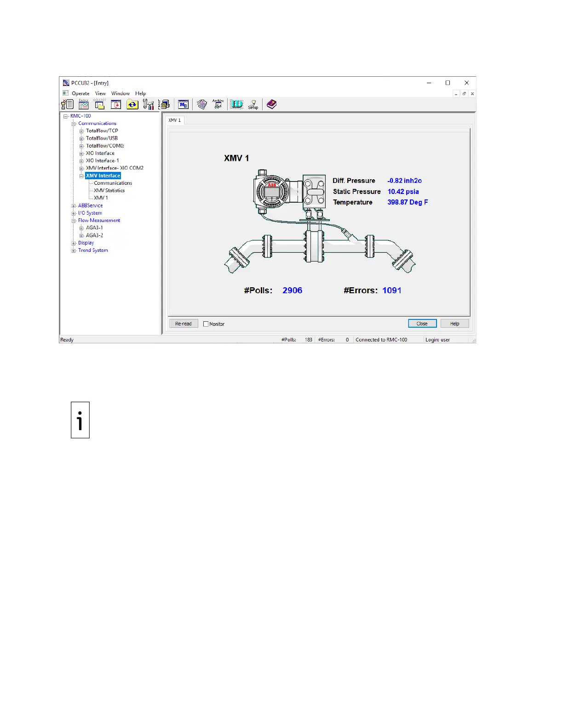Expand the XIO Interface-1 node

coord(81,161)
